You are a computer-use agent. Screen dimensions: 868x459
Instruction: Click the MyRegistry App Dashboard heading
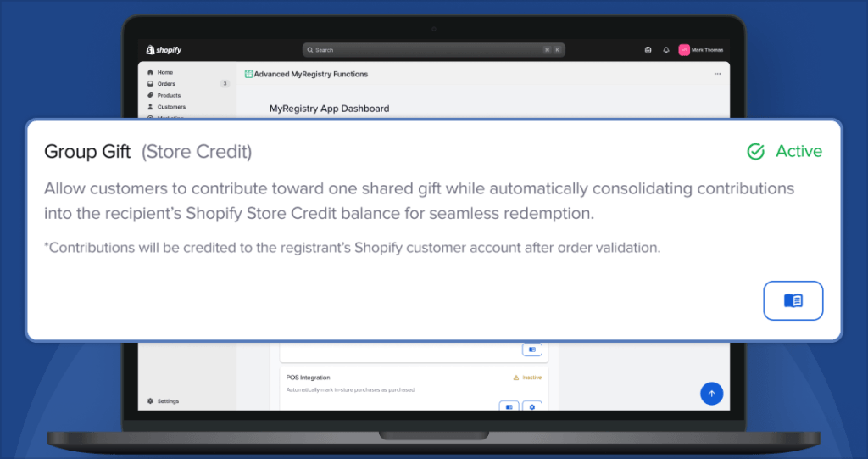point(330,109)
